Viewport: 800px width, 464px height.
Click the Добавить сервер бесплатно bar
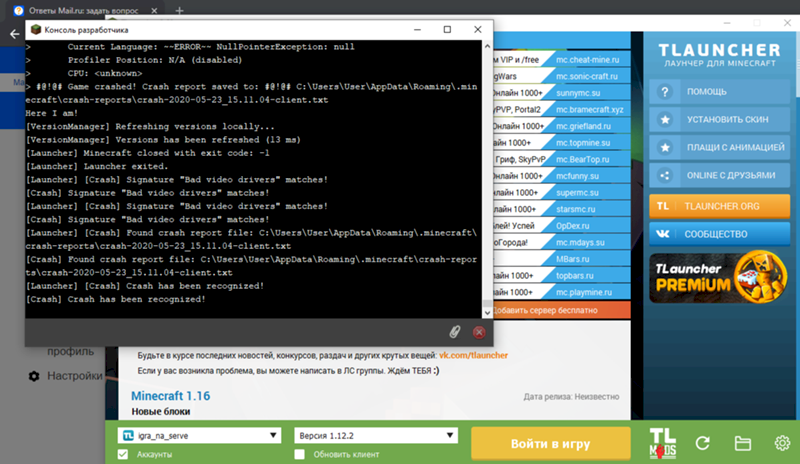click(x=558, y=311)
